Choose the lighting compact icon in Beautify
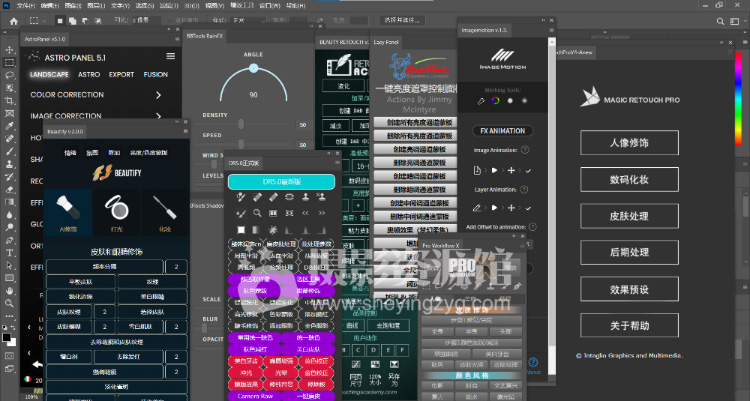The image size is (750, 401). [117, 212]
